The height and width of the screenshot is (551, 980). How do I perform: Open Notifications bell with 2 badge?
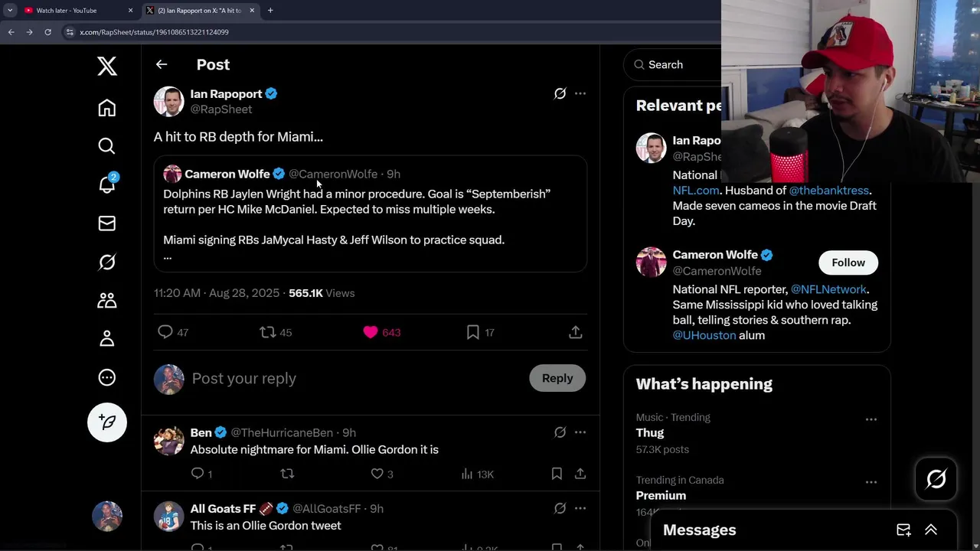pyautogui.click(x=107, y=184)
